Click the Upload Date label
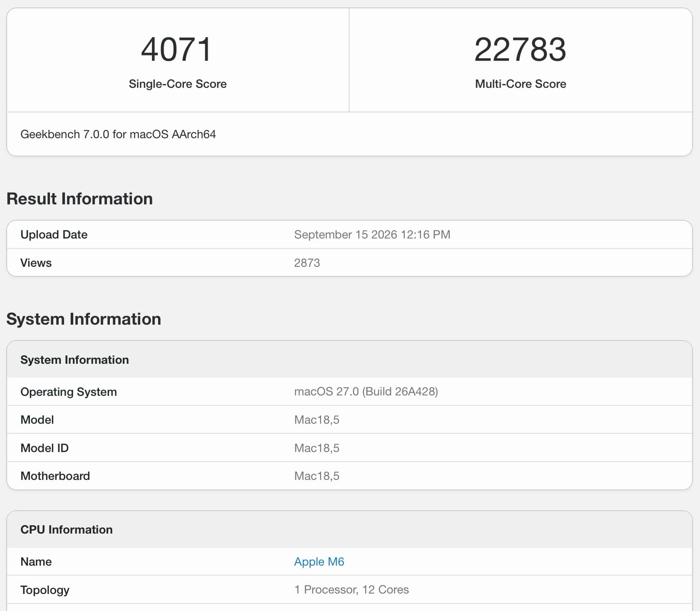Viewport: 700px width, 611px height. point(54,235)
